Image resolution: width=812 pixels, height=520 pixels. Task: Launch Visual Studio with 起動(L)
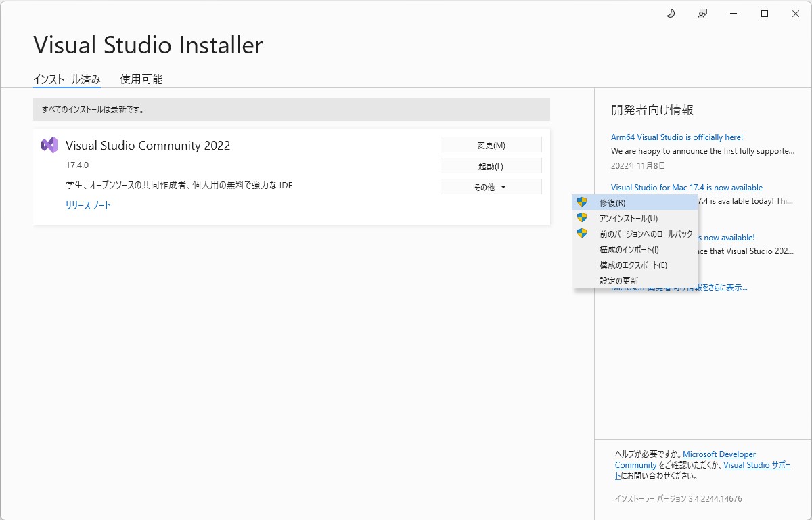[491, 165]
